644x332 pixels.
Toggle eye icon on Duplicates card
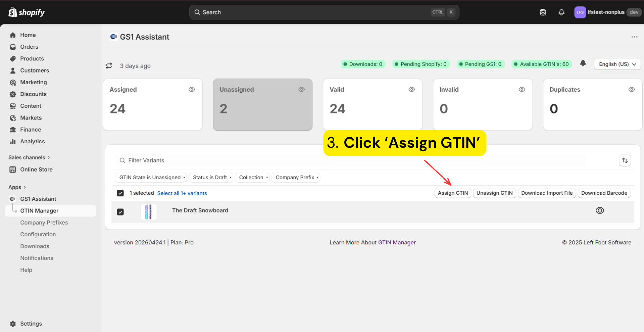631,90
